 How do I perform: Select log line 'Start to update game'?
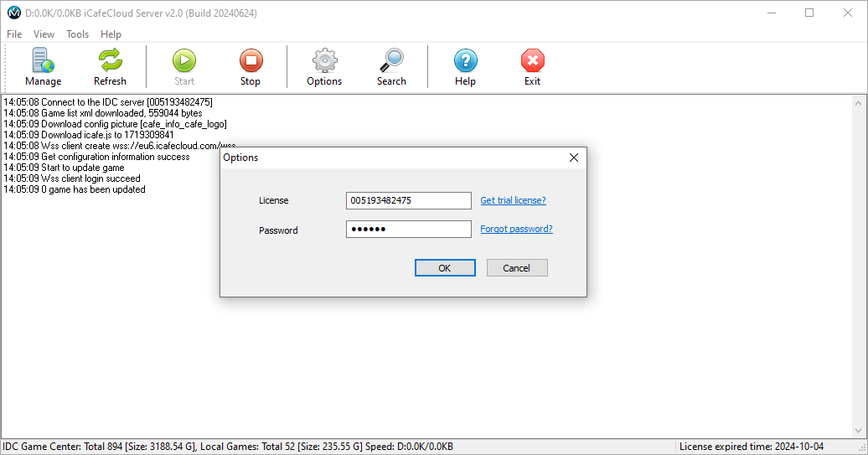point(65,168)
